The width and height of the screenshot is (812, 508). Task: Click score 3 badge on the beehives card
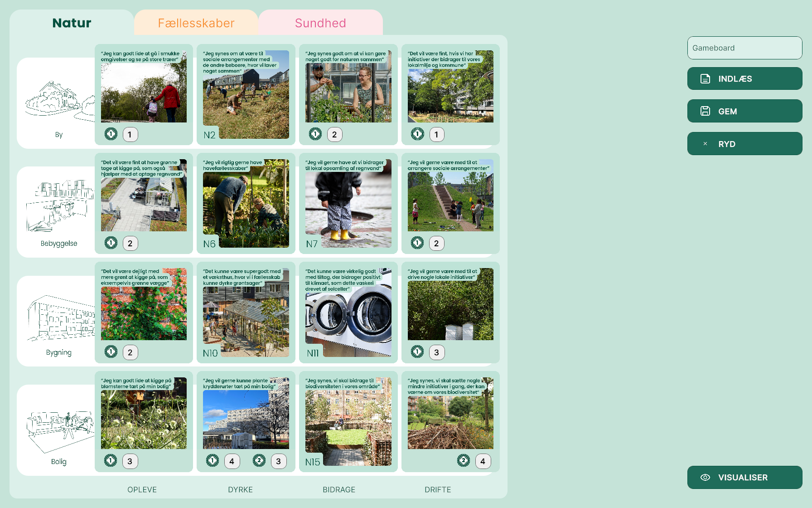click(x=436, y=352)
